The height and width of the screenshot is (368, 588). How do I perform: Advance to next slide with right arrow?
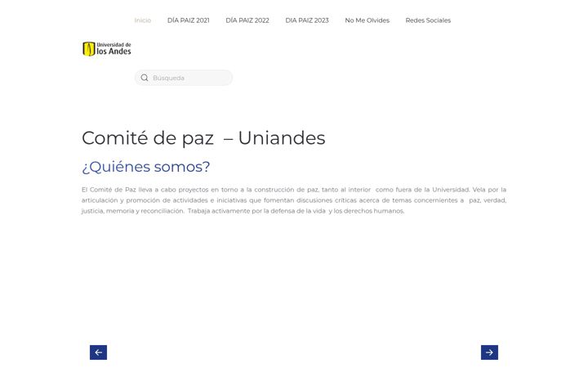click(x=489, y=352)
